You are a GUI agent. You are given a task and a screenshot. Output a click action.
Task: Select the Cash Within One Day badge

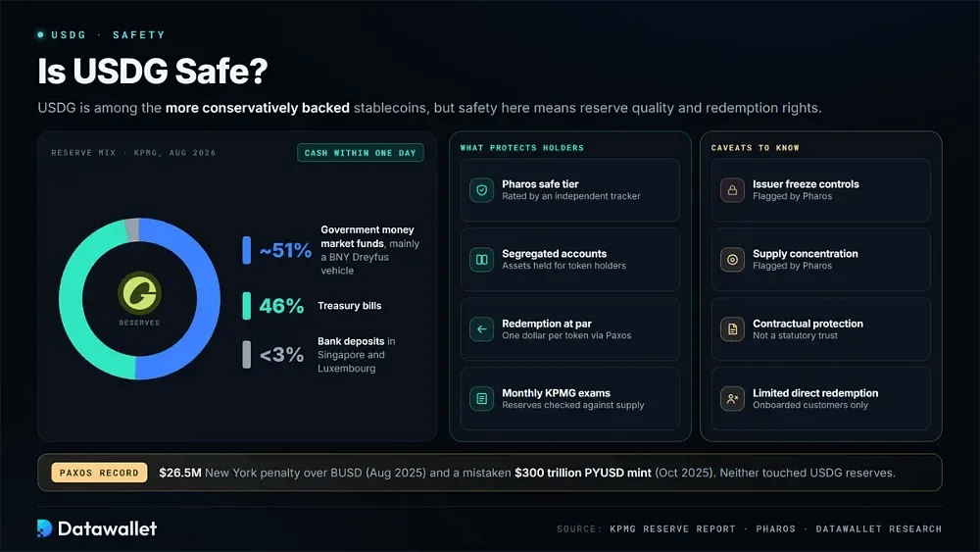(x=360, y=153)
